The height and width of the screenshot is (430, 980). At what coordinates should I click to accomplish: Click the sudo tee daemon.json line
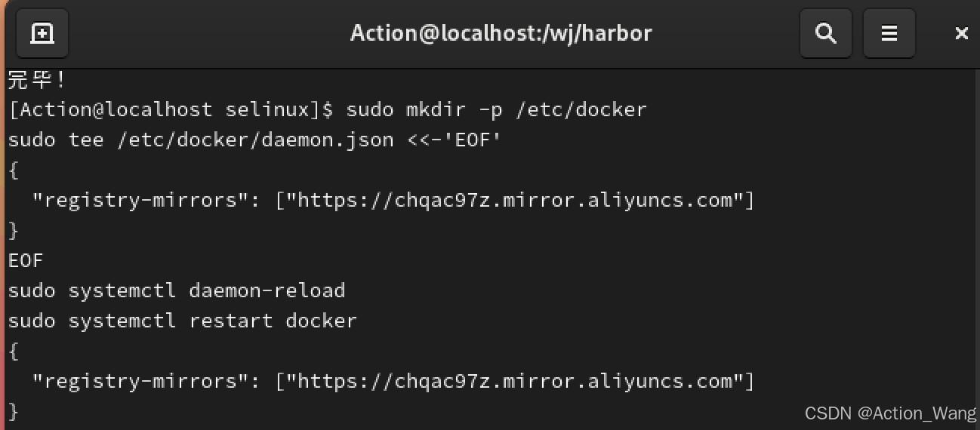tap(255, 140)
